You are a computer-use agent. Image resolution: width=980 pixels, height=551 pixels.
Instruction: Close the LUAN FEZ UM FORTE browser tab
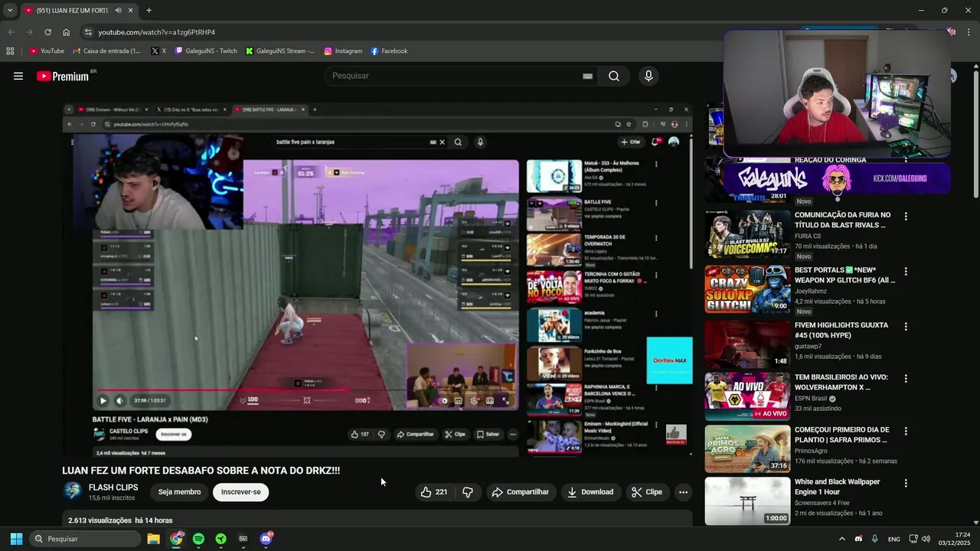(131, 11)
